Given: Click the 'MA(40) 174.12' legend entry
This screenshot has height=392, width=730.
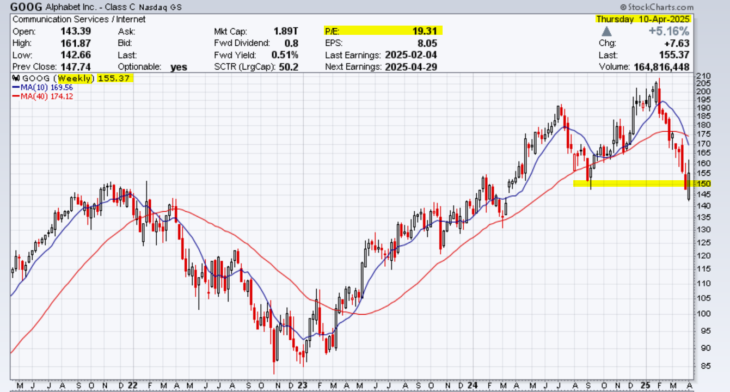Looking at the screenshot, I should [42, 96].
